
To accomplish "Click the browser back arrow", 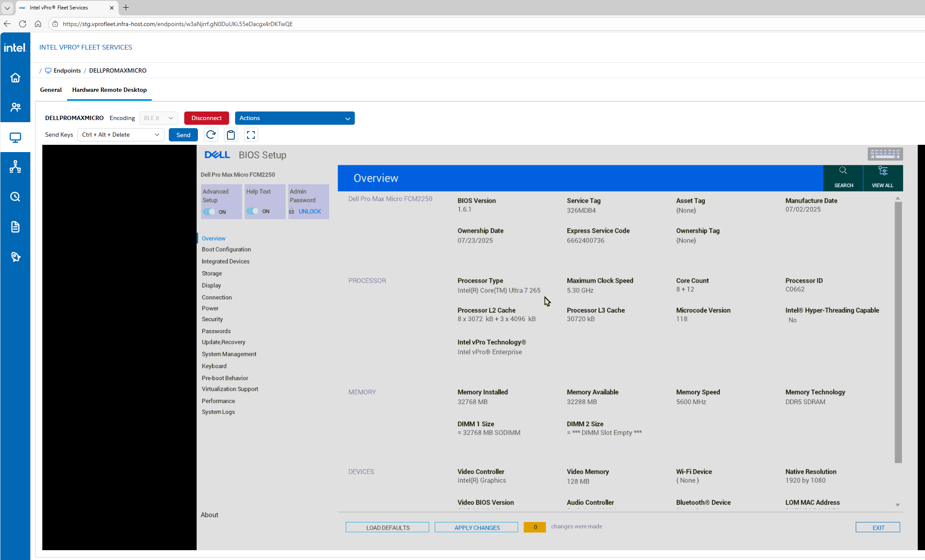I will pos(7,24).
